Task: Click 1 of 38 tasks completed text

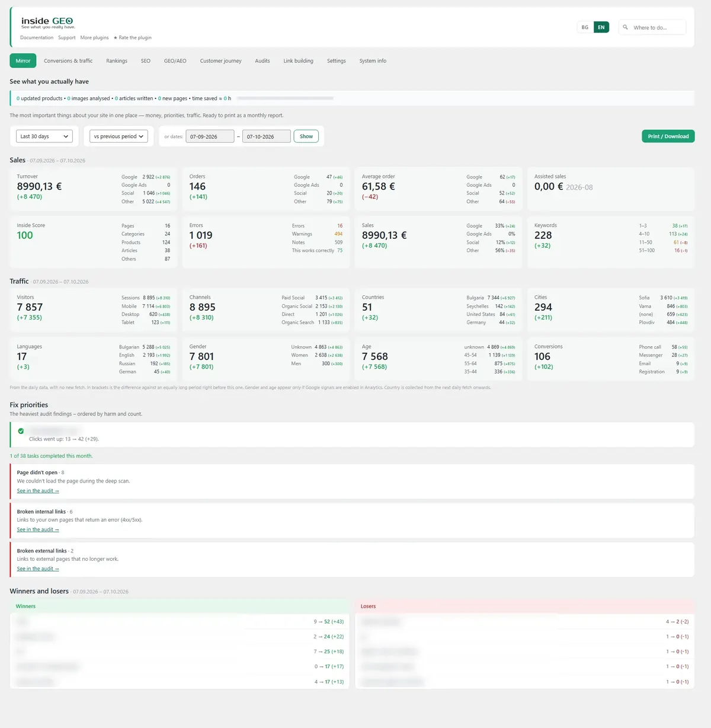Action: click(x=51, y=456)
